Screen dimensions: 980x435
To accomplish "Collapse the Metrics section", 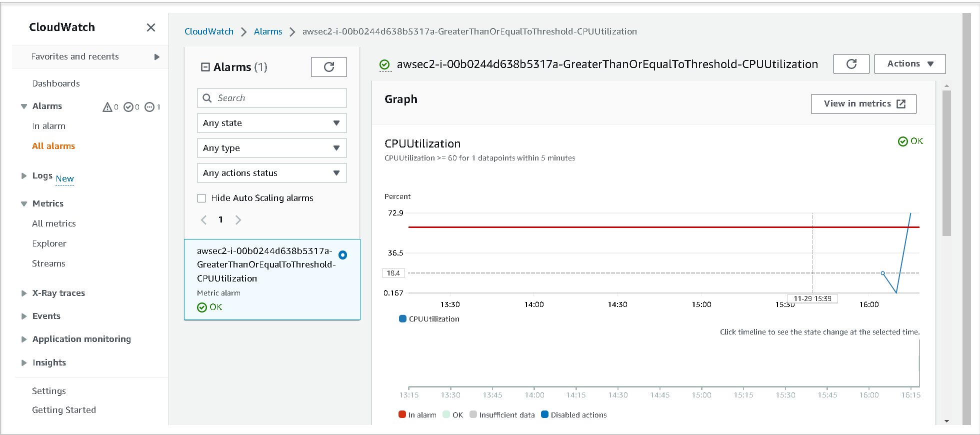I will pos(24,204).
